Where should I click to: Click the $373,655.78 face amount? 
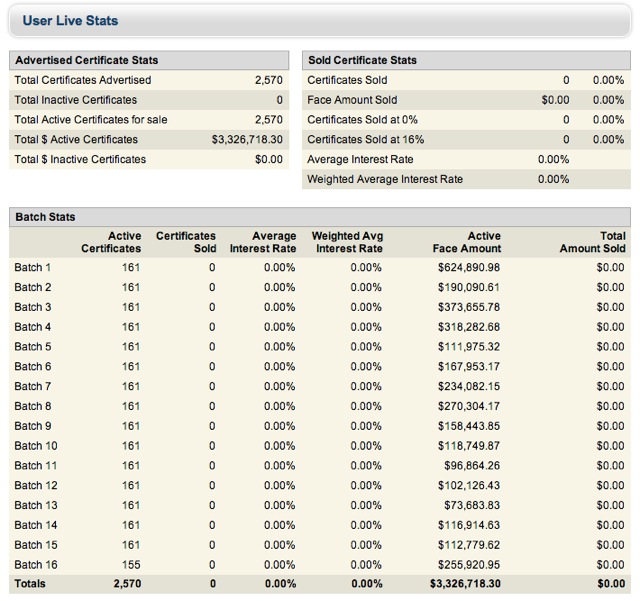469,307
